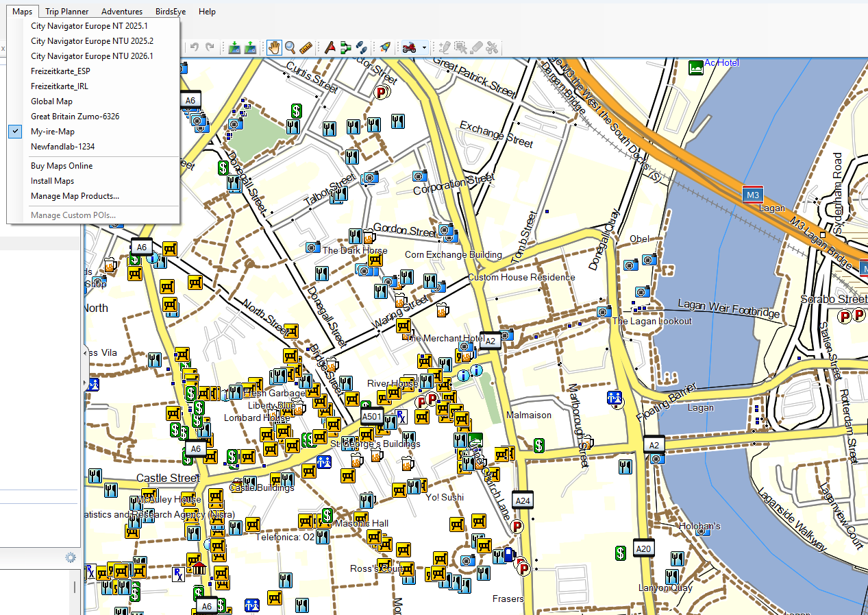Click the A501 road shield
This screenshot has width=868, height=615.
[x=371, y=416]
